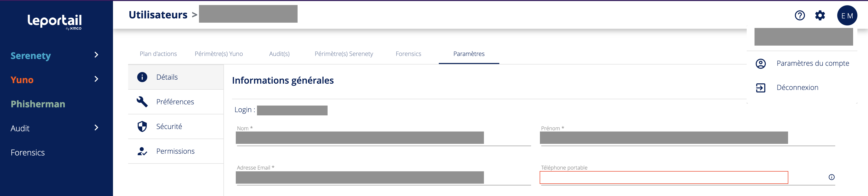The width and height of the screenshot is (868, 196).
Task: Go to Phisherman in the sidebar
Action: point(38,104)
